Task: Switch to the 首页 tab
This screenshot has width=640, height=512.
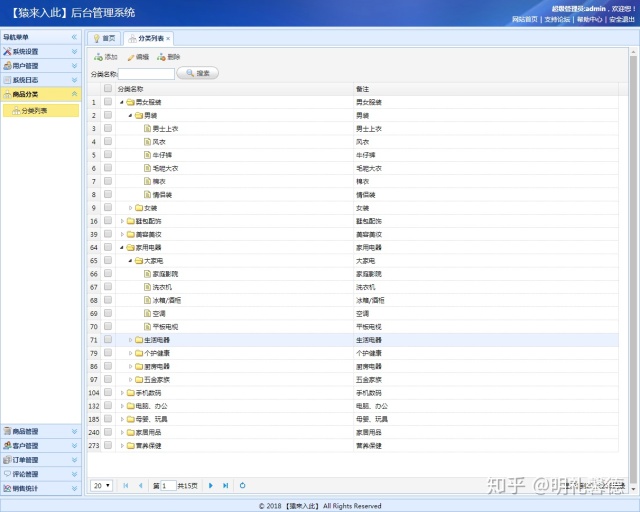Action: click(104, 38)
